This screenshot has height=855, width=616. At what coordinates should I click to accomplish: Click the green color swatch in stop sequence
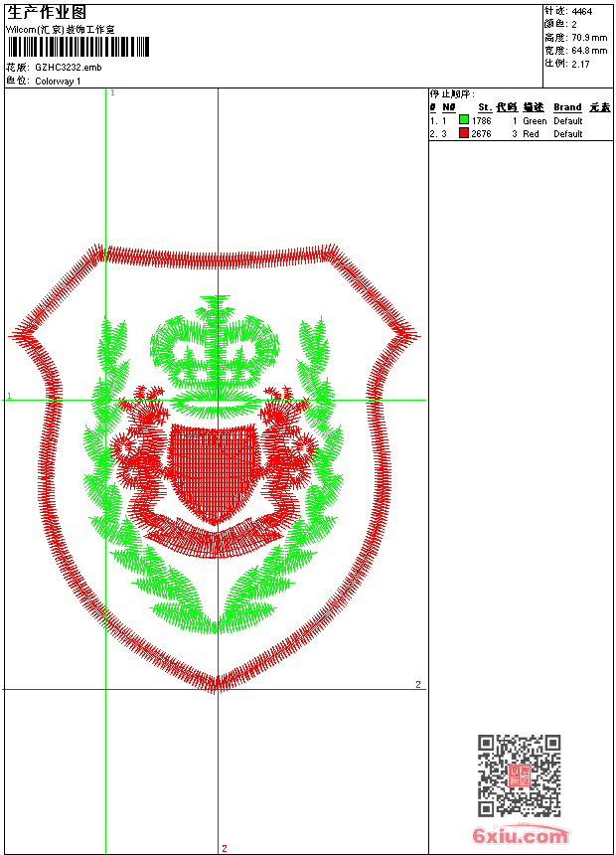click(x=464, y=120)
